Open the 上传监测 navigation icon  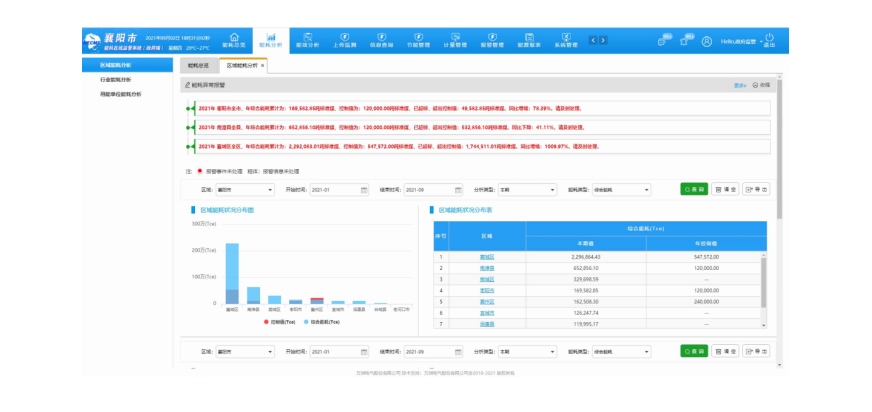345,40
